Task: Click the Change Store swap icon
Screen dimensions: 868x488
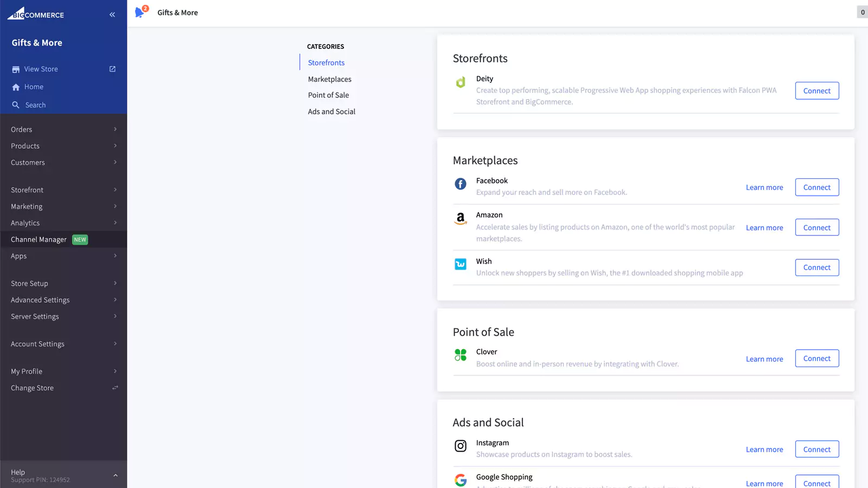Action: (x=115, y=388)
